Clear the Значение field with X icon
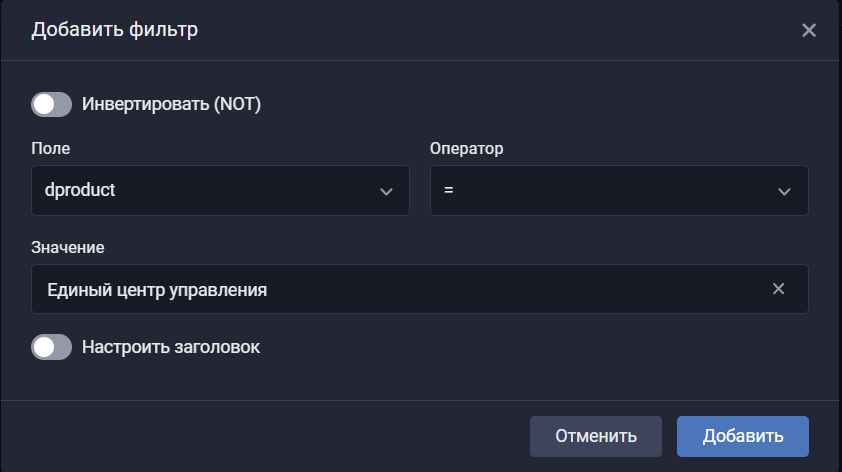The width and height of the screenshot is (842, 472). (778, 289)
